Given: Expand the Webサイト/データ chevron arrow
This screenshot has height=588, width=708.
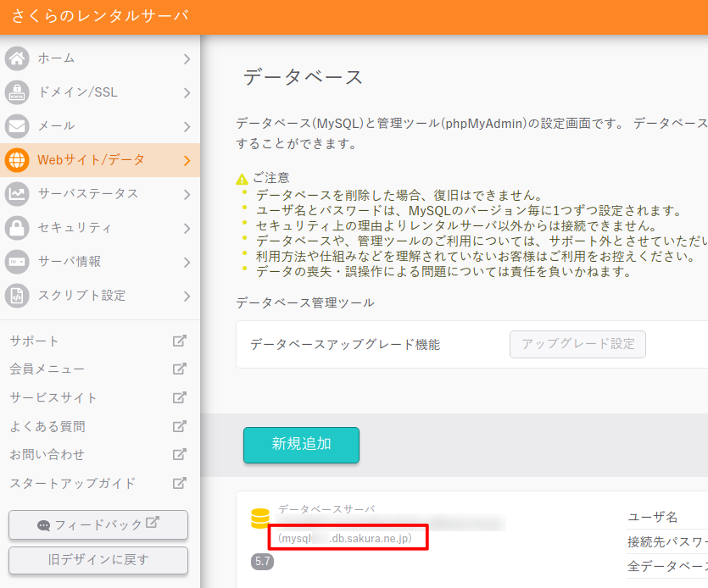Looking at the screenshot, I should [x=187, y=161].
